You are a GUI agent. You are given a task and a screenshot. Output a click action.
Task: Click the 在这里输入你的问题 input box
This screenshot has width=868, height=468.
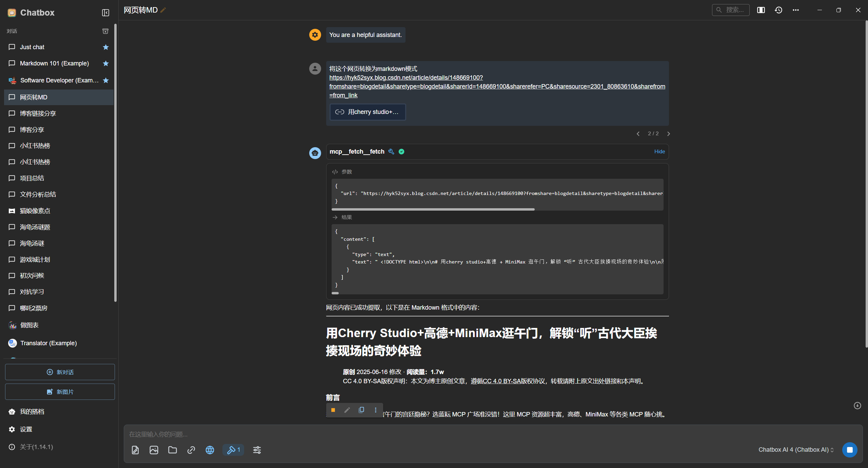(x=493, y=434)
